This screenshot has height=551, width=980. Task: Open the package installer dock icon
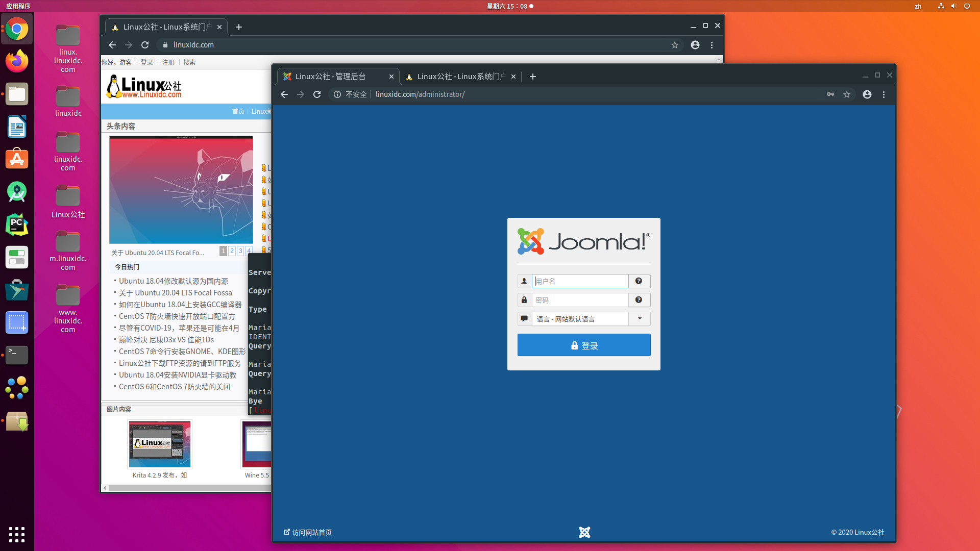(17, 421)
